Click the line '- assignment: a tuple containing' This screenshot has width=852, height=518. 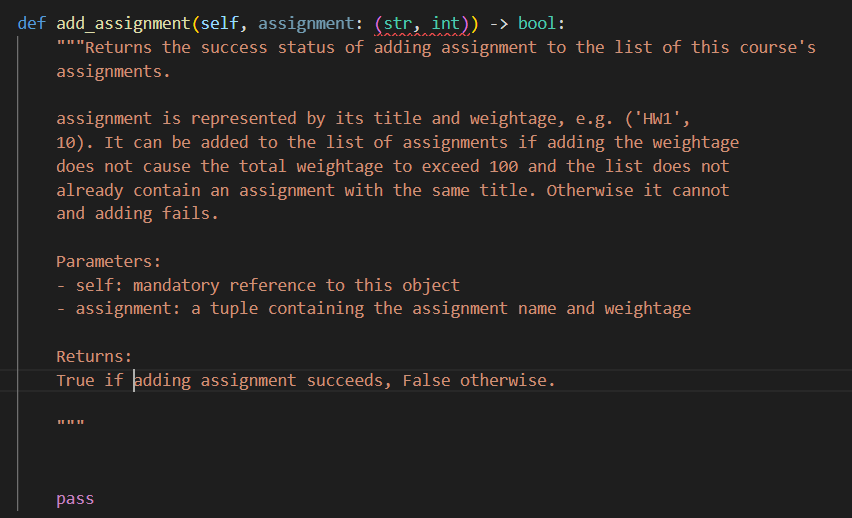[373, 309]
